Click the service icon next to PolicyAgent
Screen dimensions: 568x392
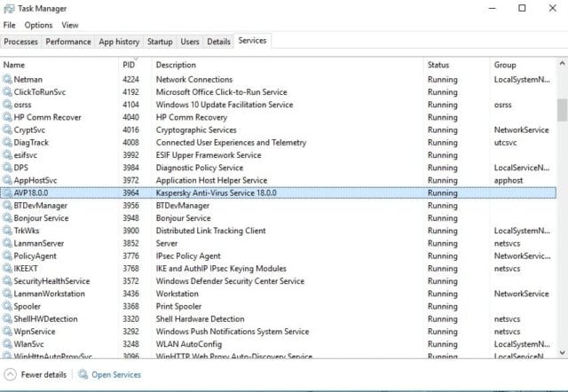pos(7,255)
